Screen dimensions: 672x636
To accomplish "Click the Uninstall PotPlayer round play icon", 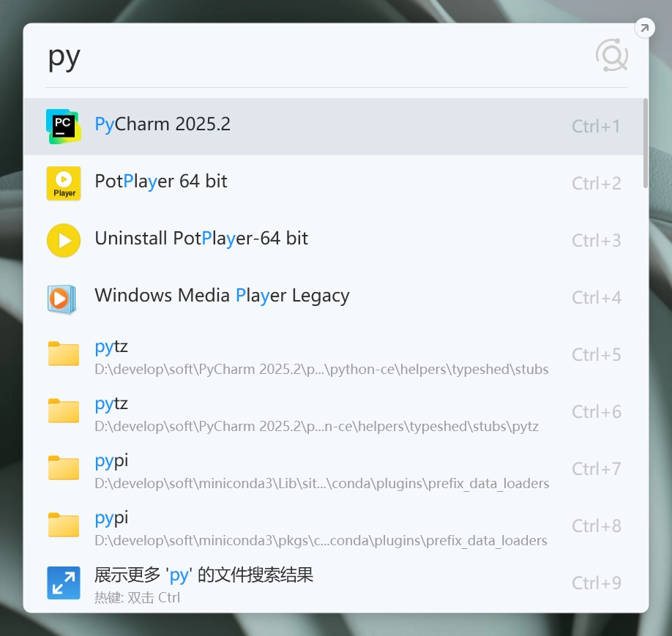I will coord(64,241).
